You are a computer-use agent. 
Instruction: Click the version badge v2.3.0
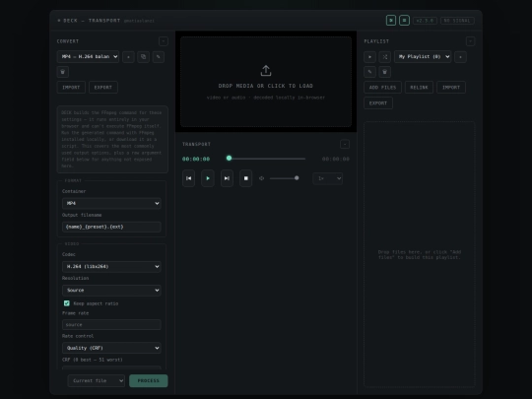(425, 21)
